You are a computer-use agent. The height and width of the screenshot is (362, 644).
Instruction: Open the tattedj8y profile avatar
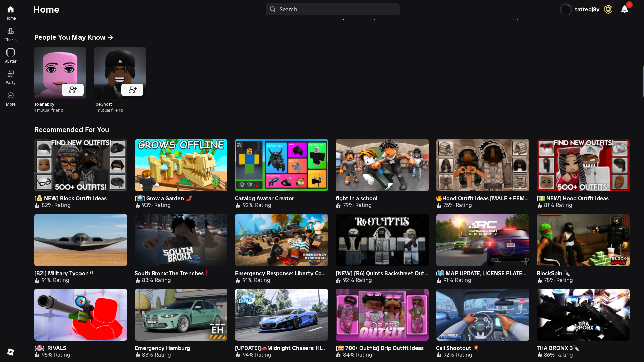pos(566,9)
